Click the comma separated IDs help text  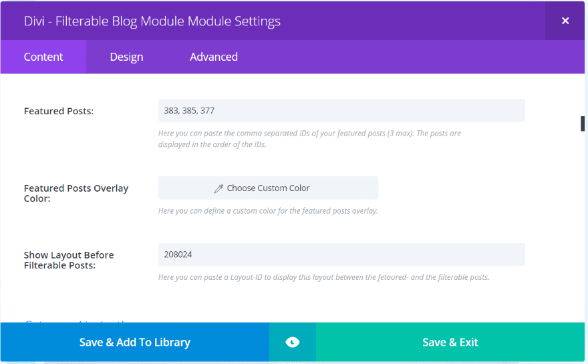tap(309, 138)
